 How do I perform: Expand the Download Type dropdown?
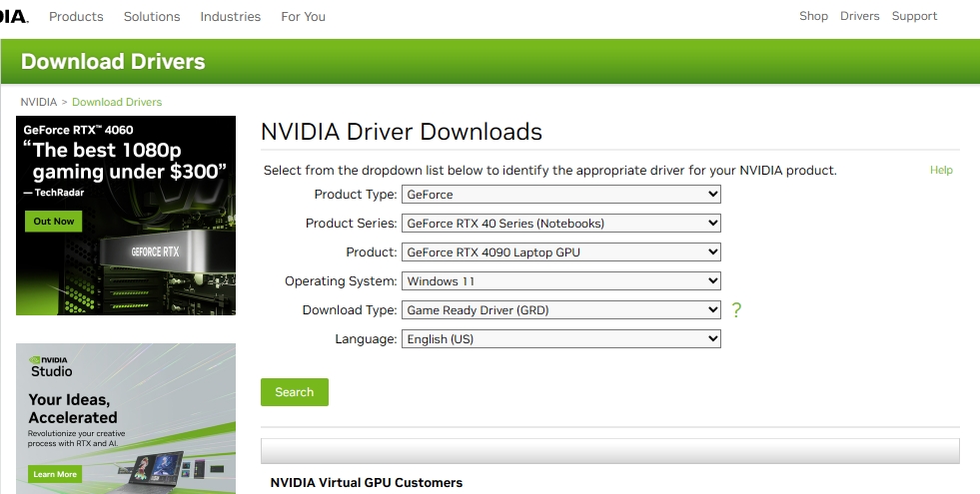click(x=561, y=309)
